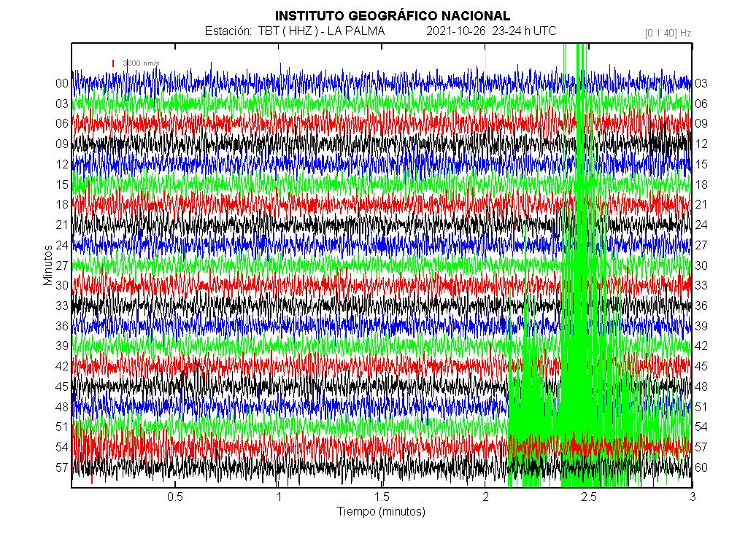Click the '48' minute label on left axis
This screenshot has height=560, width=748.
[x=62, y=407]
